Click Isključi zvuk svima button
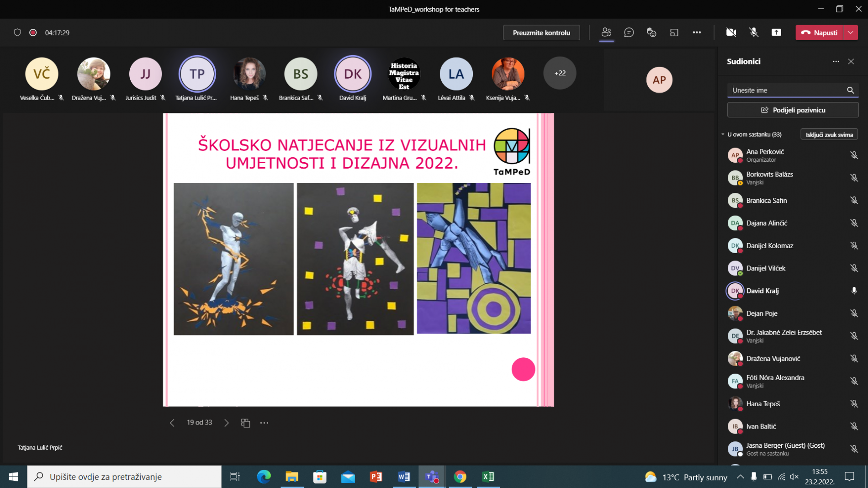The width and height of the screenshot is (868, 488). tap(829, 134)
